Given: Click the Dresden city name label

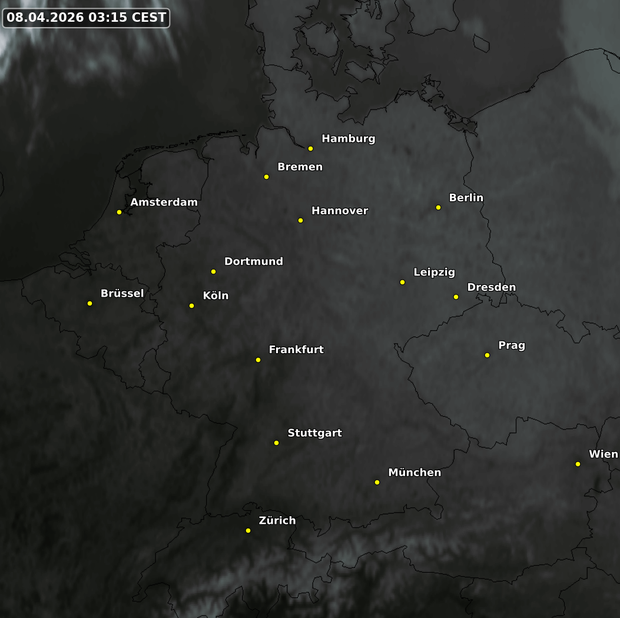Looking at the screenshot, I should point(491,288).
